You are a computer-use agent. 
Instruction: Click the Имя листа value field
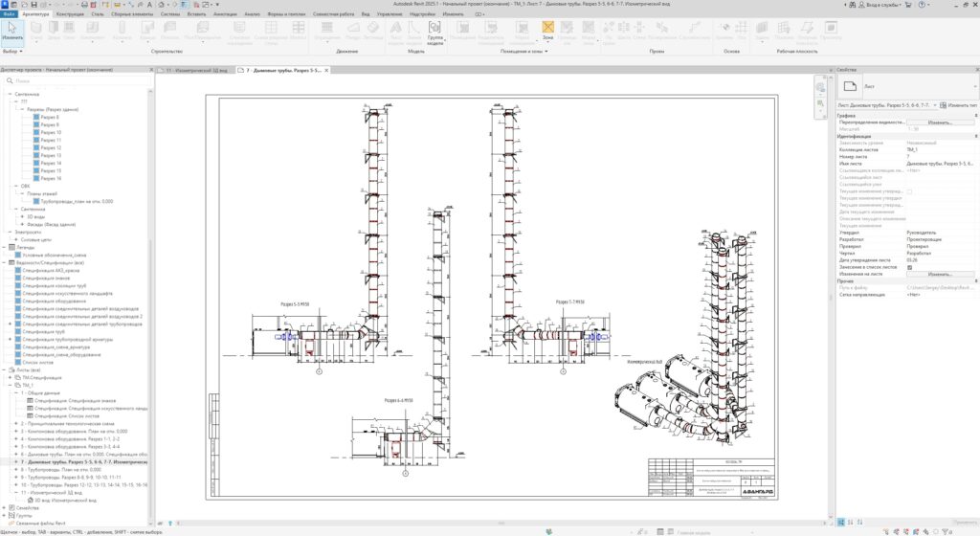click(x=942, y=164)
